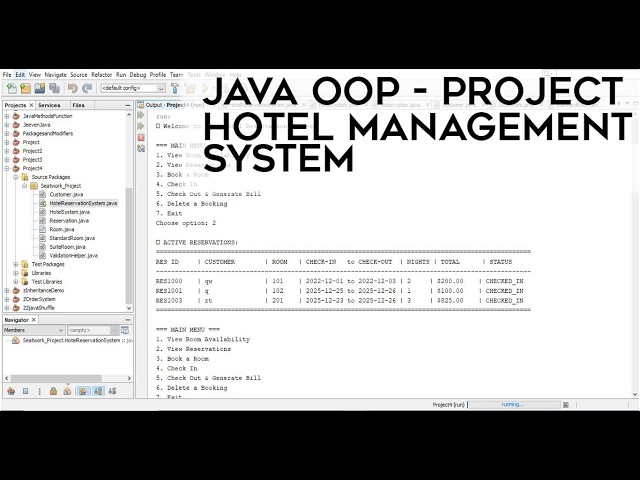Toggle Show Non-Public Members lock icon

53,391
